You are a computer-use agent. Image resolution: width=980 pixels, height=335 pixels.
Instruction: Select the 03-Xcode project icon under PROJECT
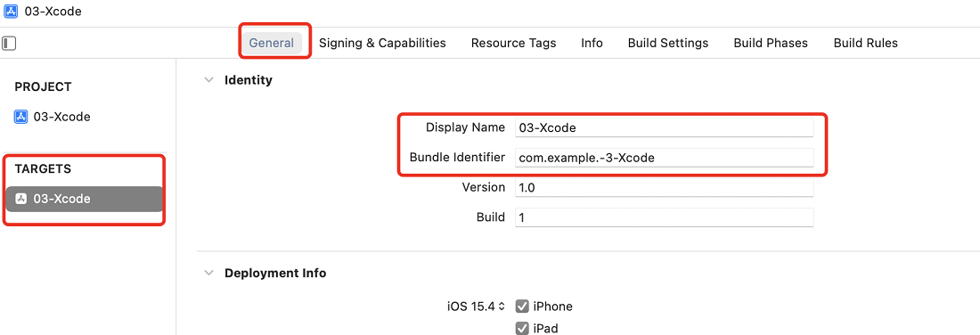click(21, 117)
